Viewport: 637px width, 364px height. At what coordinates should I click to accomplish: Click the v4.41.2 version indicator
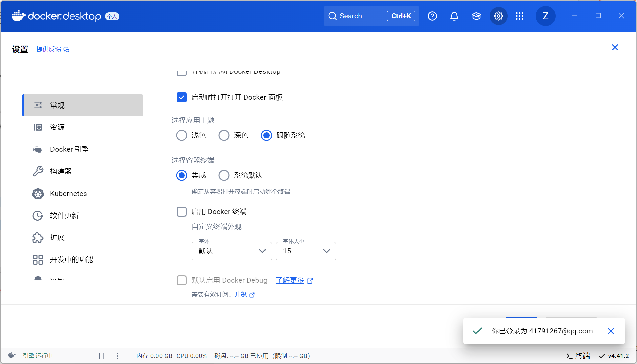pos(614,356)
